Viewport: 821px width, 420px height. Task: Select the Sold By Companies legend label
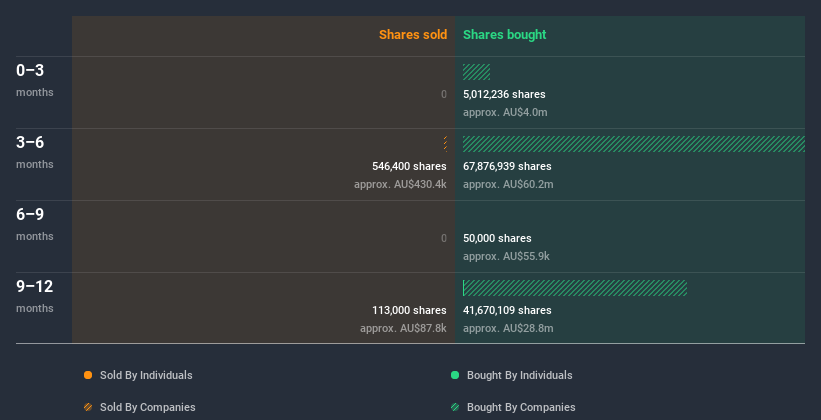(148, 407)
